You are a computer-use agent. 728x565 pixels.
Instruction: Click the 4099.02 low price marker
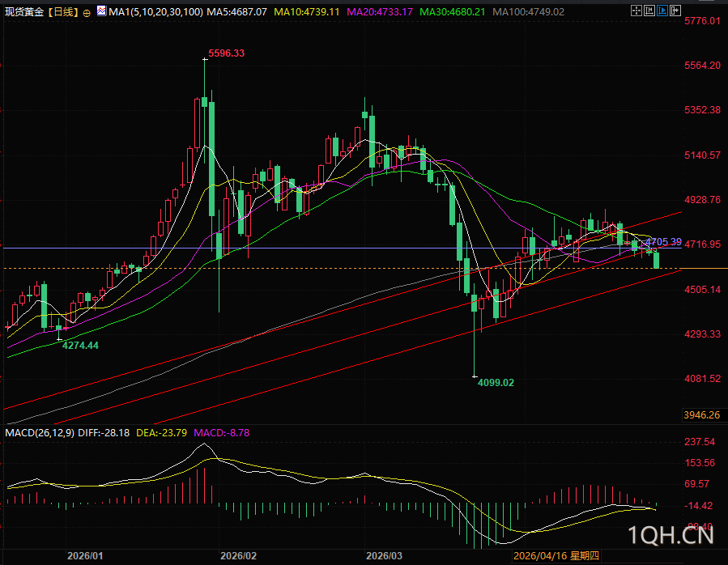[496, 383]
